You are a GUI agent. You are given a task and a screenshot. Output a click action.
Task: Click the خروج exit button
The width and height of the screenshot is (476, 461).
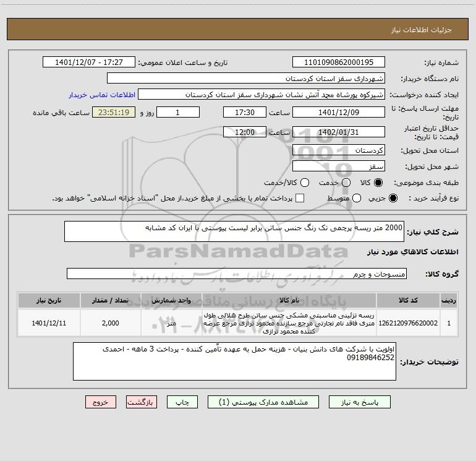101,402
